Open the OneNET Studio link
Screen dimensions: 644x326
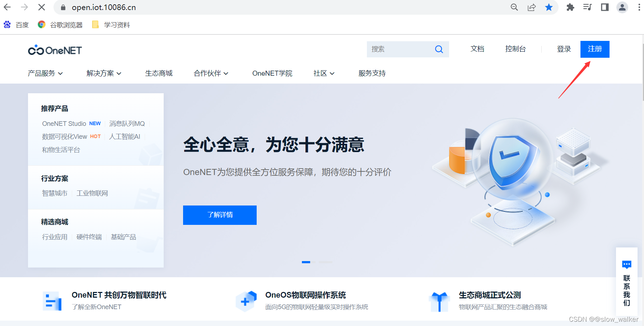(64, 123)
